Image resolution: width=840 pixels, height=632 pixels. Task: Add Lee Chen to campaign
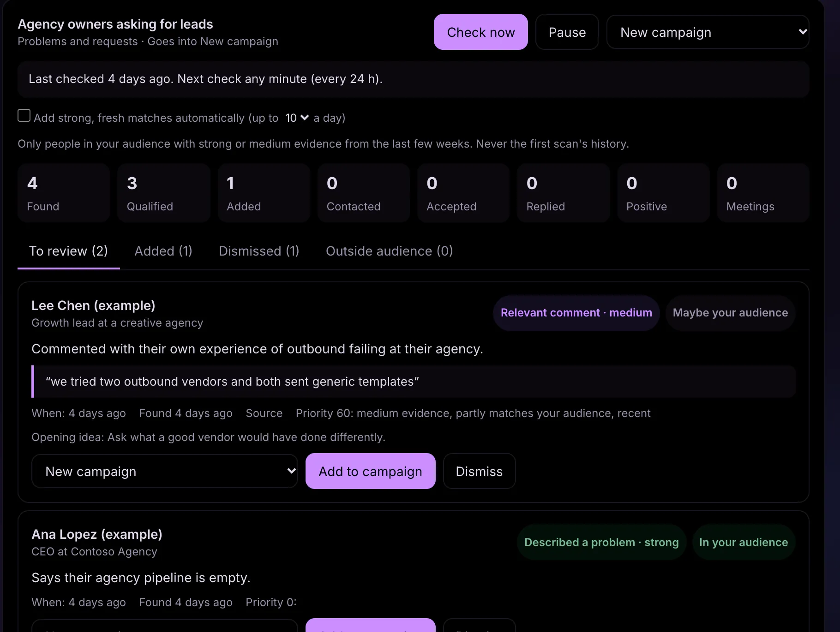pos(370,471)
